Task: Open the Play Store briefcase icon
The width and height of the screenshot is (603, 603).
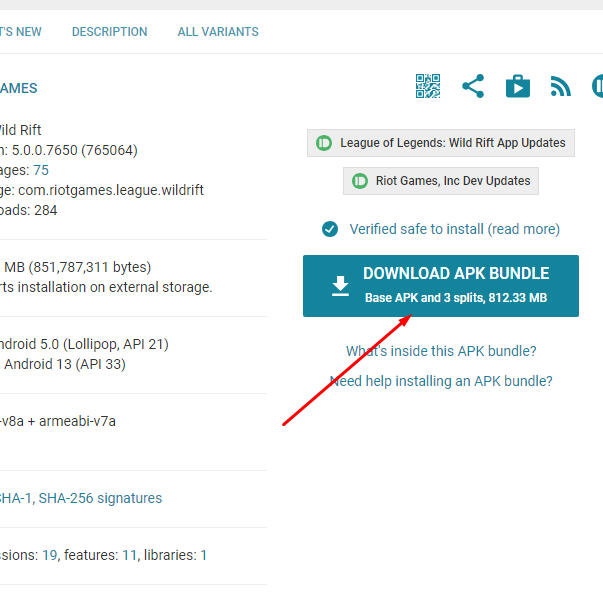Action: pos(517,87)
